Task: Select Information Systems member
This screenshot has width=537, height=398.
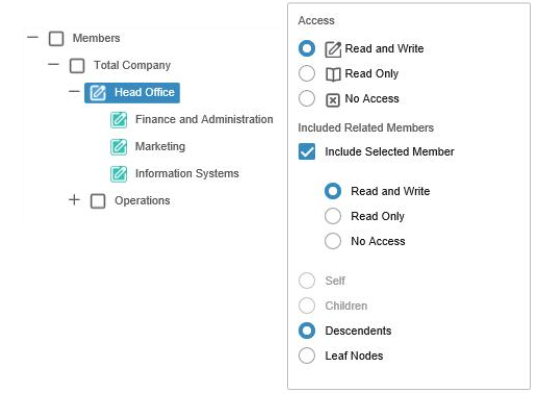Action: pos(187,174)
